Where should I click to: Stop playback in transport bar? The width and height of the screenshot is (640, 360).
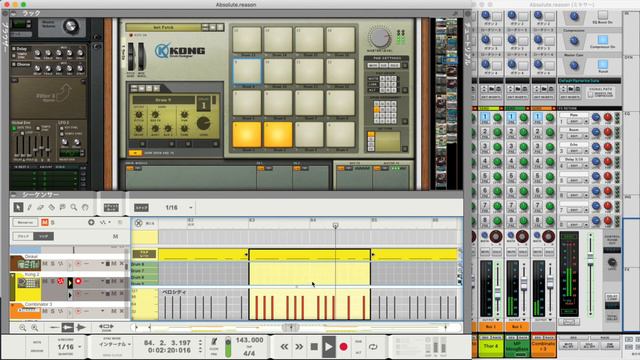[314, 347]
